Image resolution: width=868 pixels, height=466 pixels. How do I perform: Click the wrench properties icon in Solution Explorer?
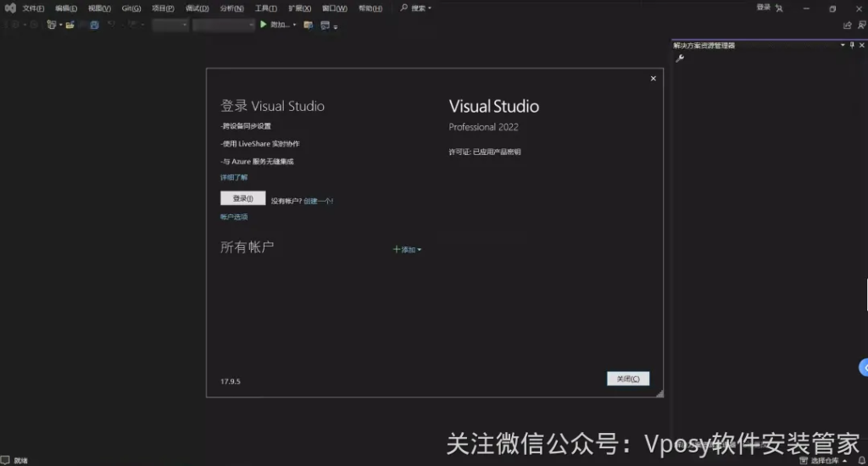coord(680,58)
